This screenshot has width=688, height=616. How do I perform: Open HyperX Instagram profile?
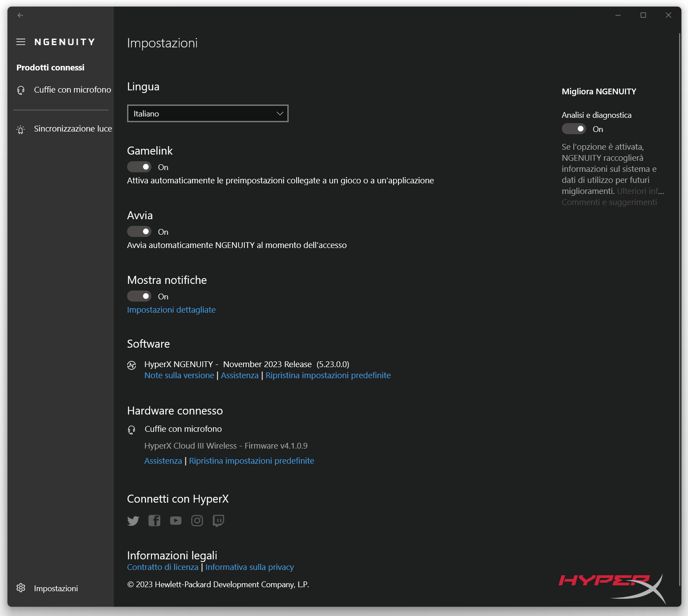197,521
